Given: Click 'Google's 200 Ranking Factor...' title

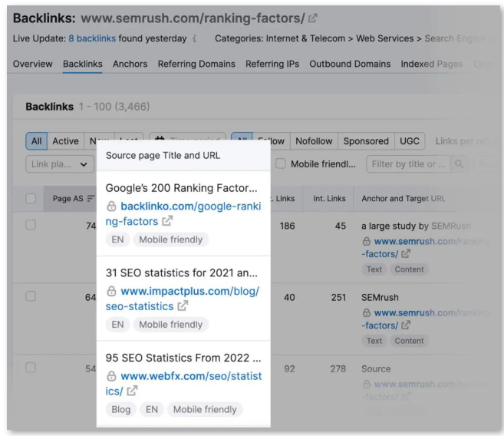Looking at the screenshot, I should tap(181, 188).
